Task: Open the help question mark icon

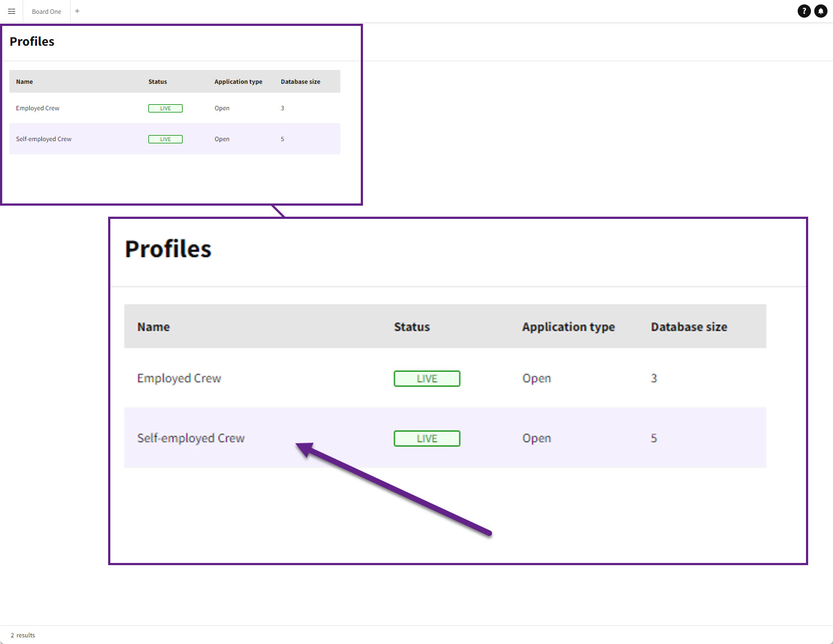Action: tap(804, 11)
